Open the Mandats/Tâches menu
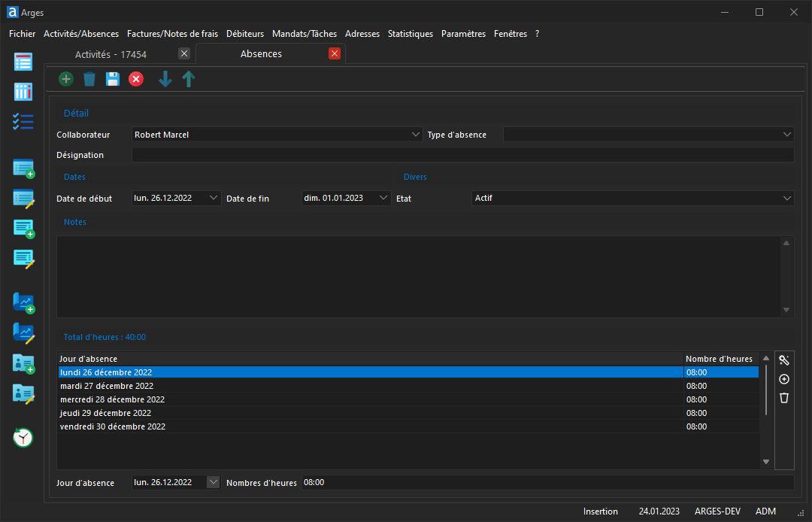Viewport: 812px width, 522px height. click(x=304, y=34)
